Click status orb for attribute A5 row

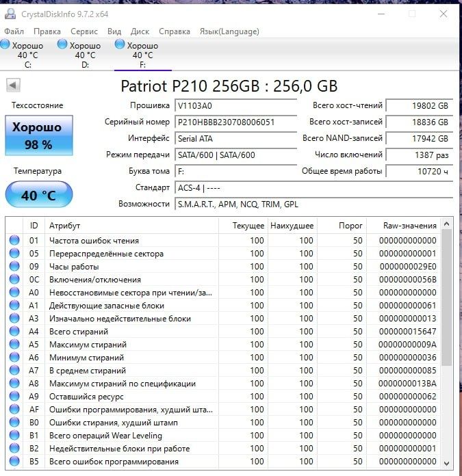pyautogui.click(x=14, y=344)
